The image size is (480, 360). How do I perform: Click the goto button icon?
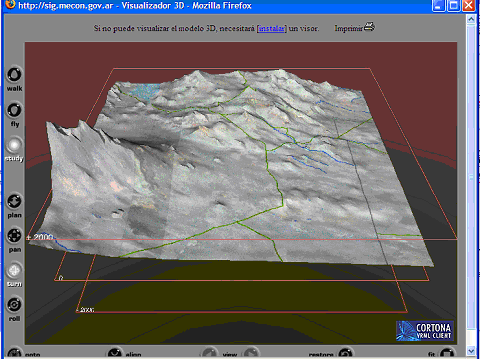point(14,353)
